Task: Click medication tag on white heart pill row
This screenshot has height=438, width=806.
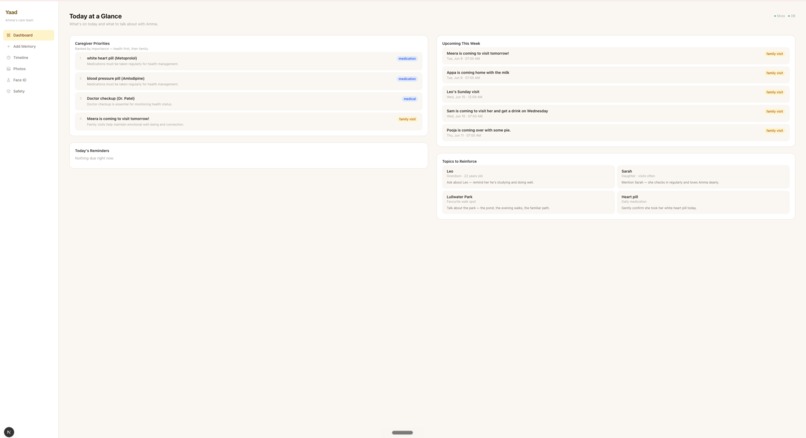Action: click(x=407, y=59)
